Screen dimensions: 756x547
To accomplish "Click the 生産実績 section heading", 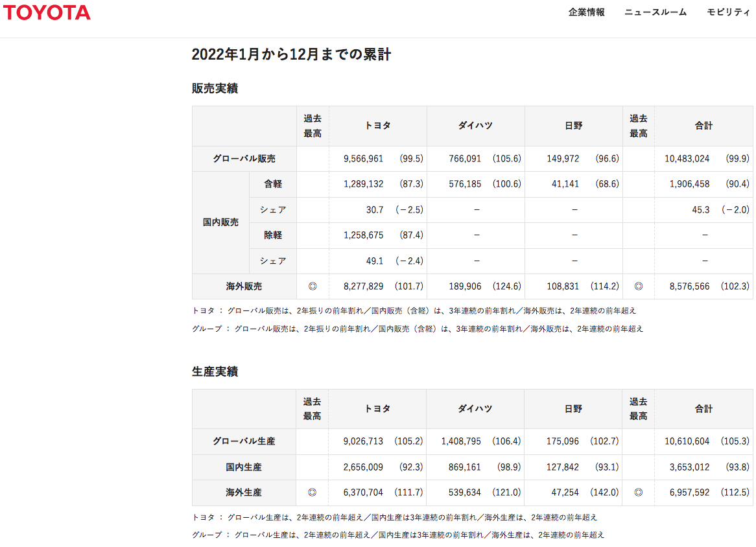I will (x=215, y=371).
